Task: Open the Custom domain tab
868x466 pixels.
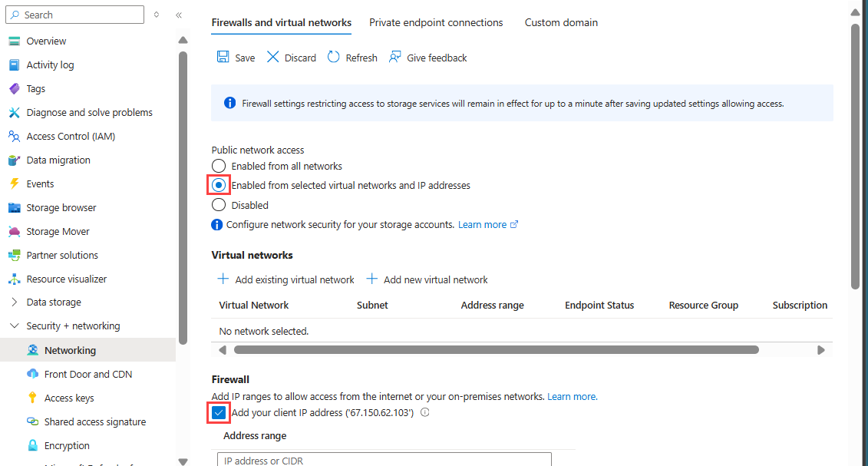Action: click(x=561, y=22)
